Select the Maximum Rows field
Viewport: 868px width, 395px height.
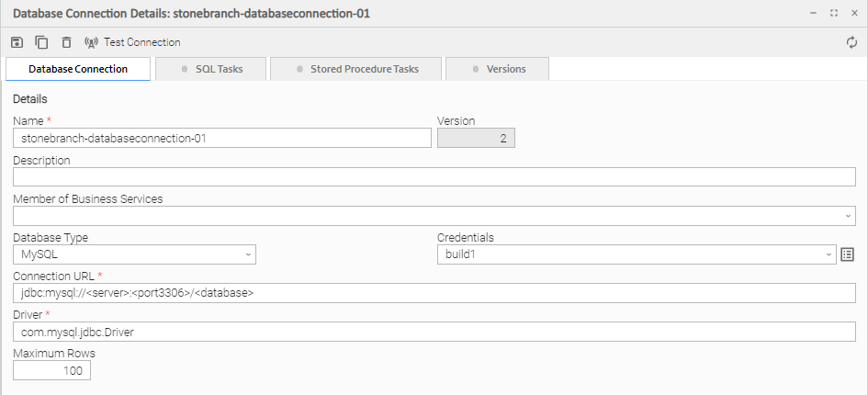pyautogui.click(x=52, y=371)
